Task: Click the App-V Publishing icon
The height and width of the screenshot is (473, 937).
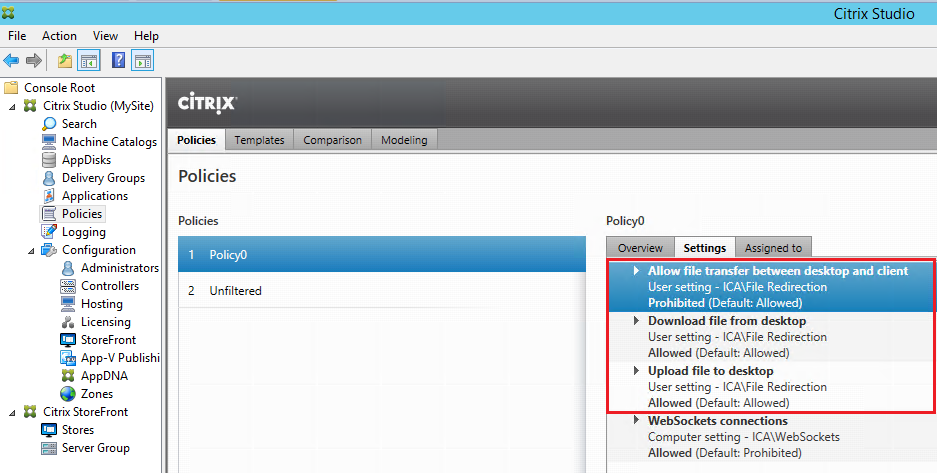Action: (x=68, y=358)
